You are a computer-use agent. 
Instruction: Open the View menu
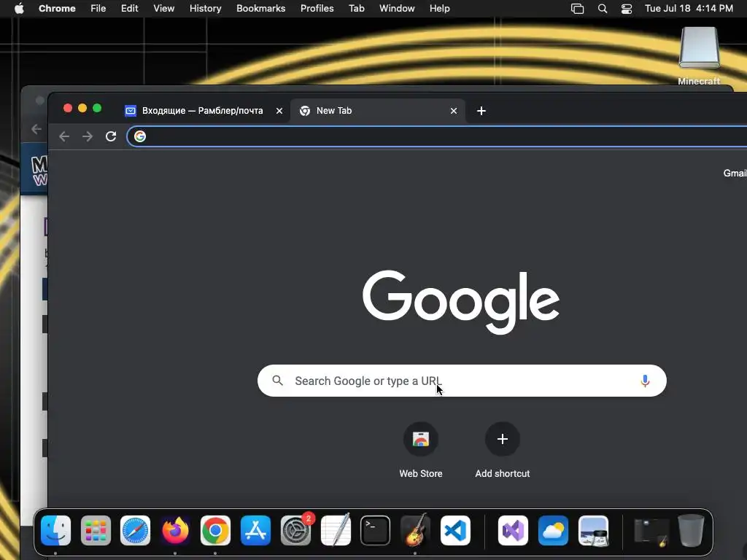coord(164,9)
